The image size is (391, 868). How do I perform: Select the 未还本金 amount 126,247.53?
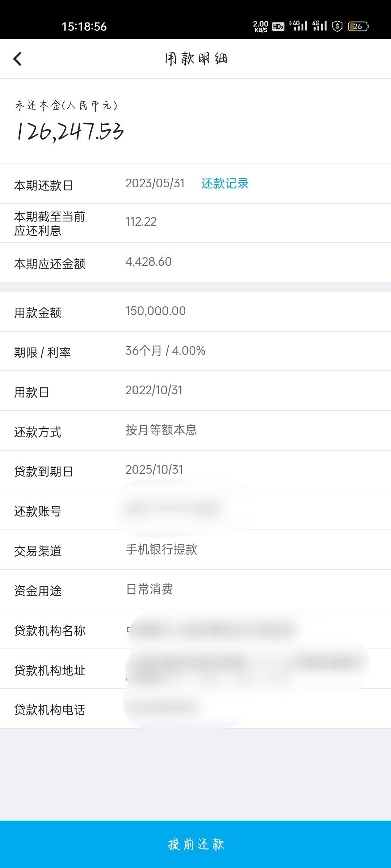click(70, 131)
